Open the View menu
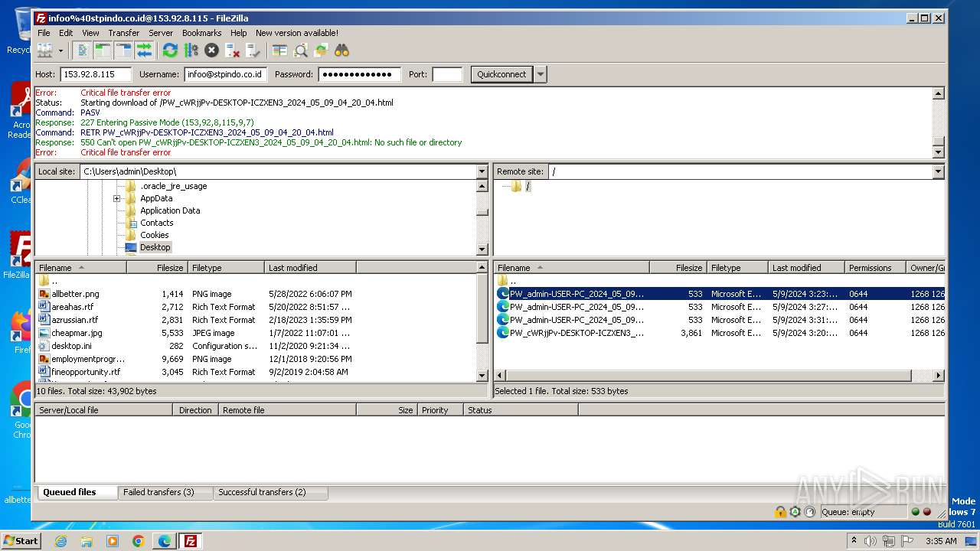Viewport: 980px width, 551px height. [x=90, y=33]
